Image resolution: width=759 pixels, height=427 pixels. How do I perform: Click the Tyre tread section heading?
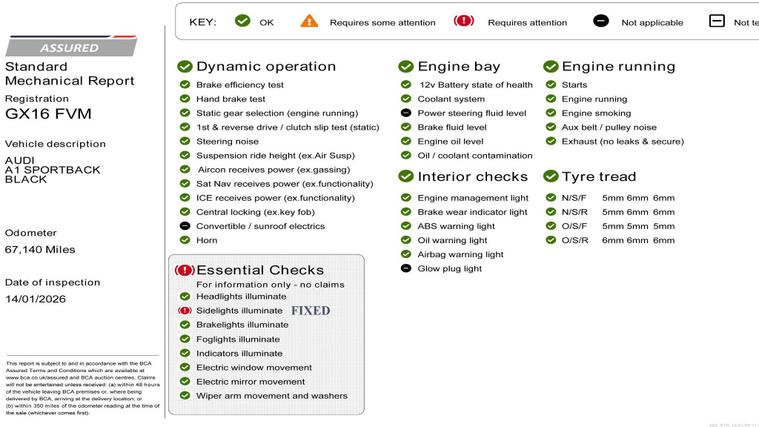point(598,177)
